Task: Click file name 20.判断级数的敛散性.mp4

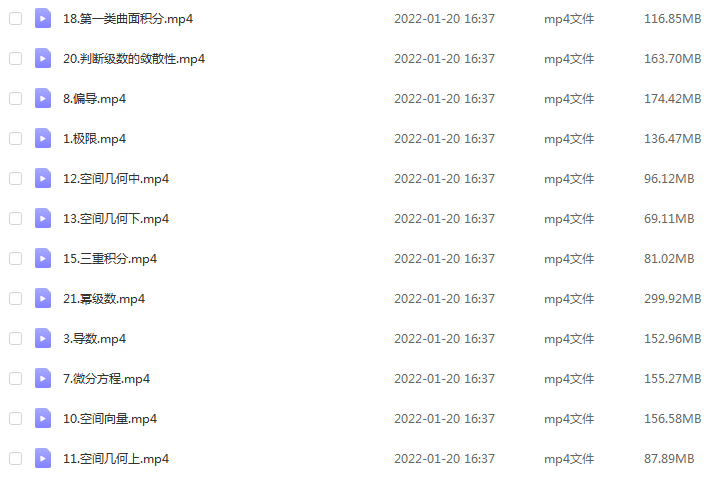Action: pyautogui.click(x=134, y=59)
